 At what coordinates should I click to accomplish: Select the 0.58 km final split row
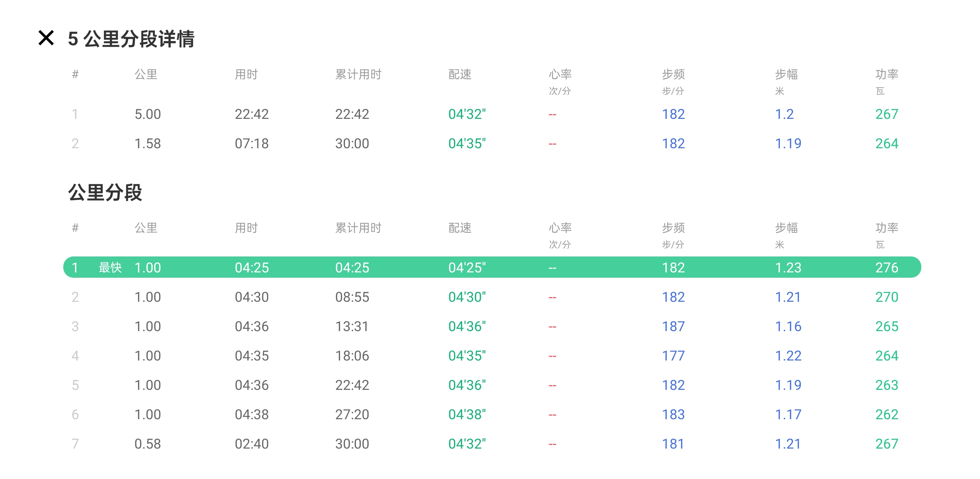[x=148, y=444]
